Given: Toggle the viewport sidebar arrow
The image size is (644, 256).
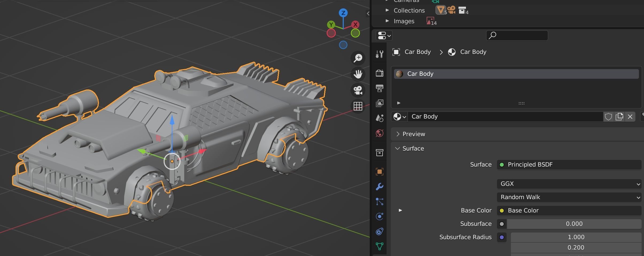Looking at the screenshot, I should [x=368, y=13].
